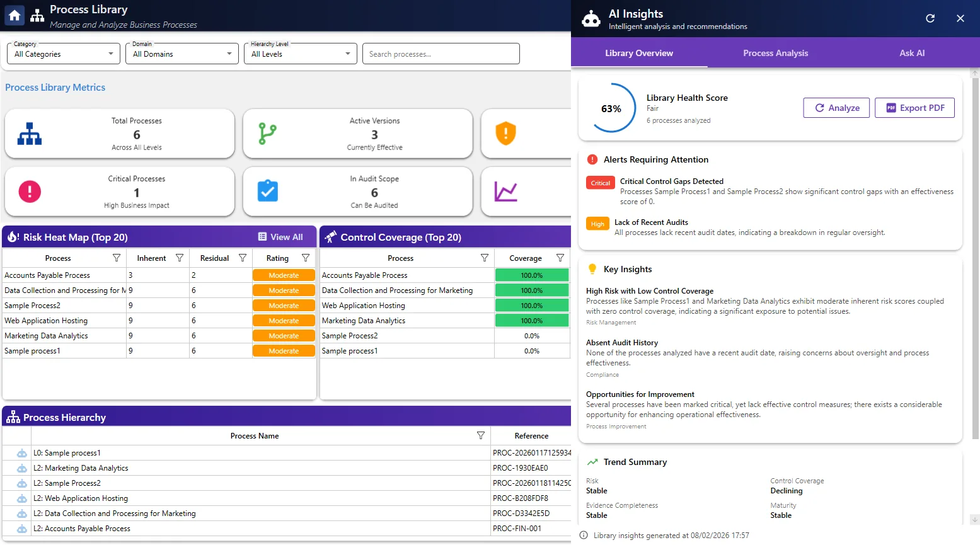Open the Hierarchy Level dropdown
This screenshot has width=980, height=545.
pos(300,54)
